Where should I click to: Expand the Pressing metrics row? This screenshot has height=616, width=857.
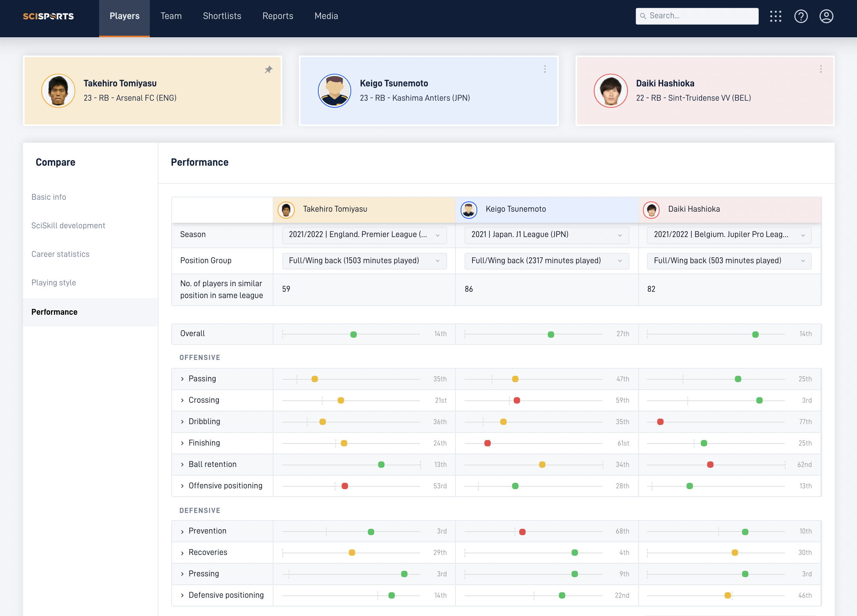coord(182,574)
